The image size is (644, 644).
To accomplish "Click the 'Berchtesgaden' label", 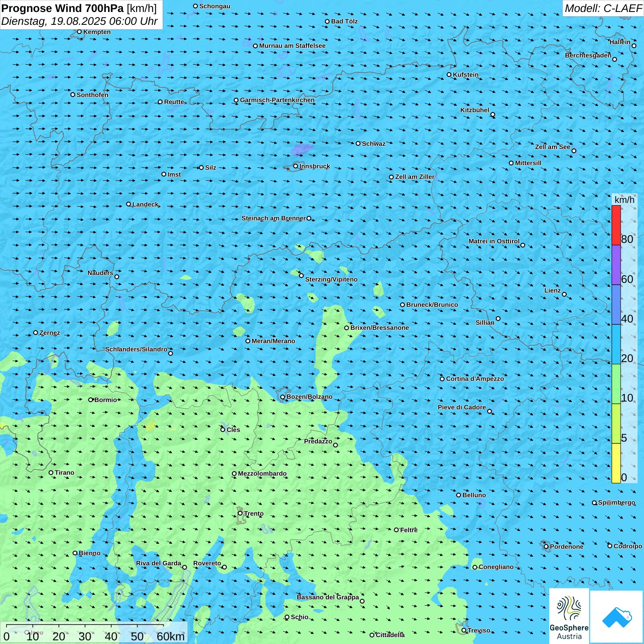I will (x=588, y=55).
